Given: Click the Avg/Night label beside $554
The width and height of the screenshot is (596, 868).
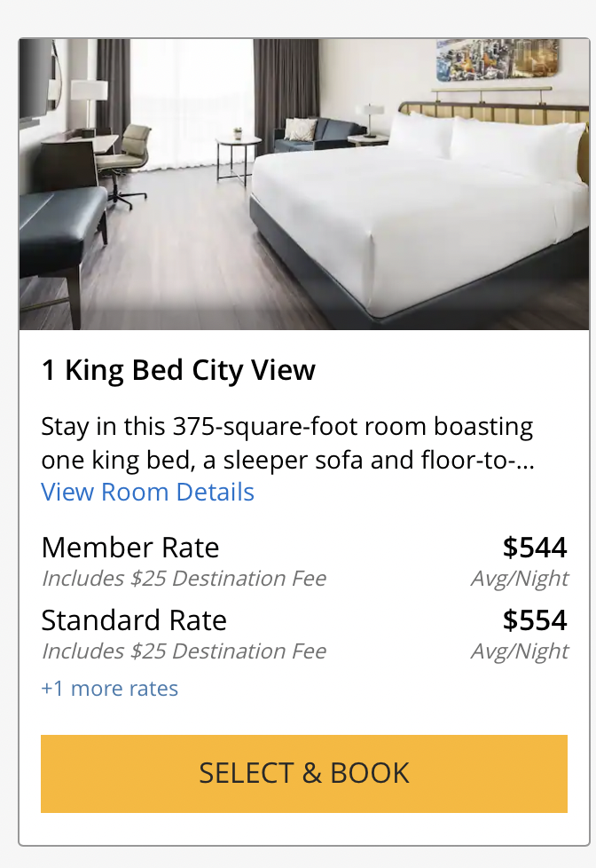Looking at the screenshot, I should (x=520, y=651).
